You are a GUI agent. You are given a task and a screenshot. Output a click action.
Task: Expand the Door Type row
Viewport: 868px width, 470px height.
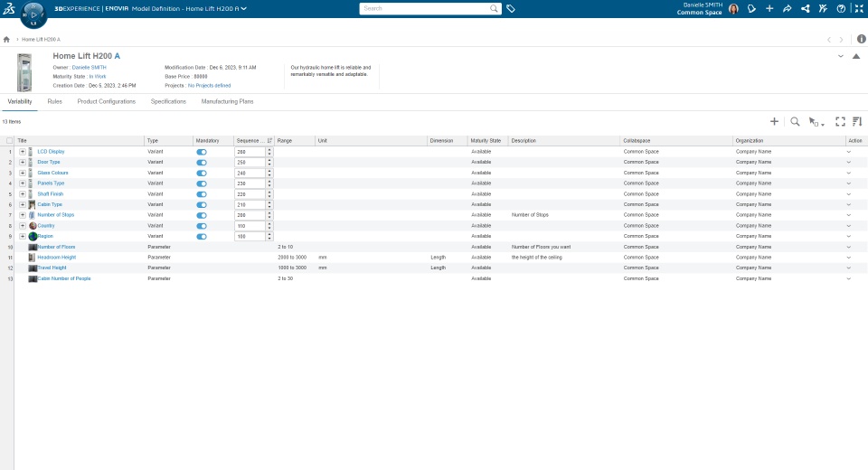[22, 162]
